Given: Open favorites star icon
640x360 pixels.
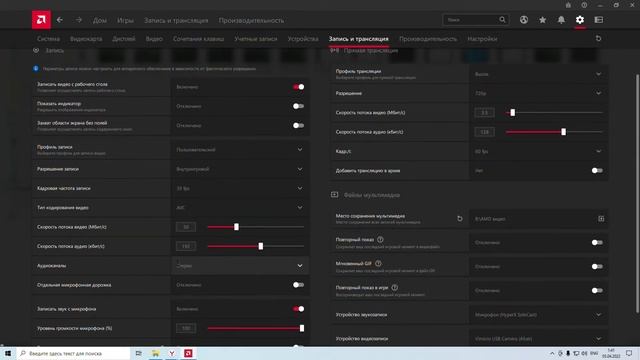Looking at the screenshot, I should tap(542, 20).
